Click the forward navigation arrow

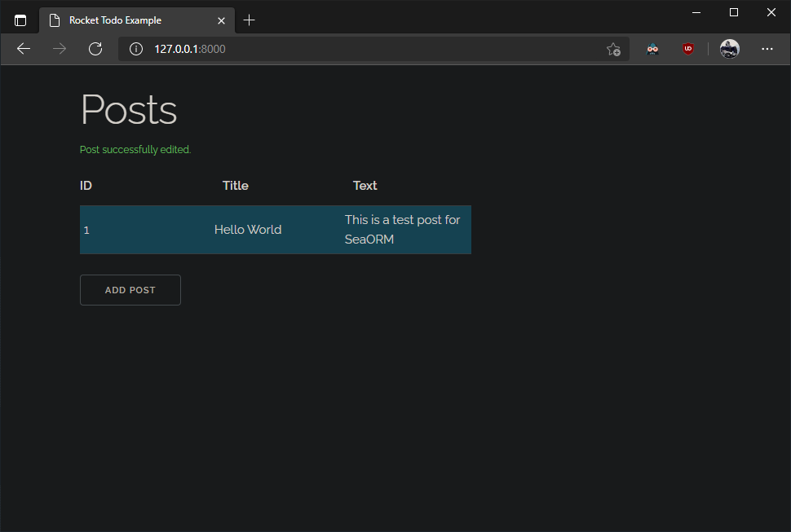coord(60,49)
